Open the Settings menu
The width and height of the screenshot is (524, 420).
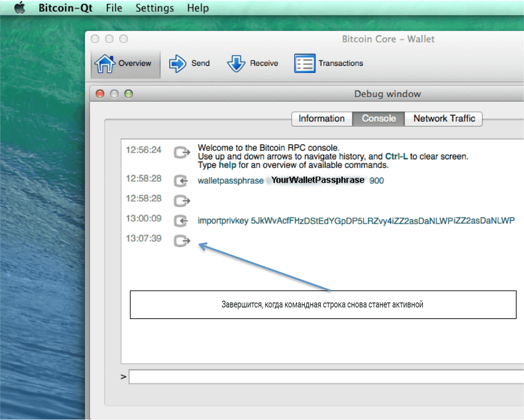tap(155, 8)
